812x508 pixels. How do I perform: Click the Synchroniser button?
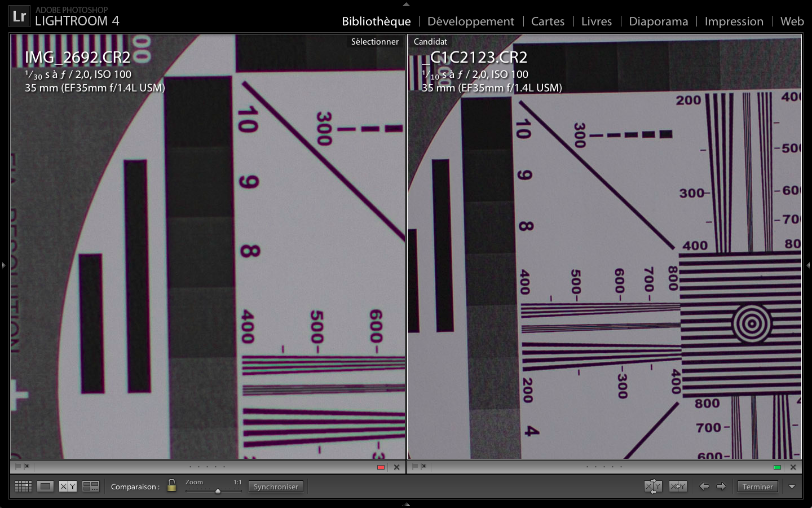[x=276, y=487]
